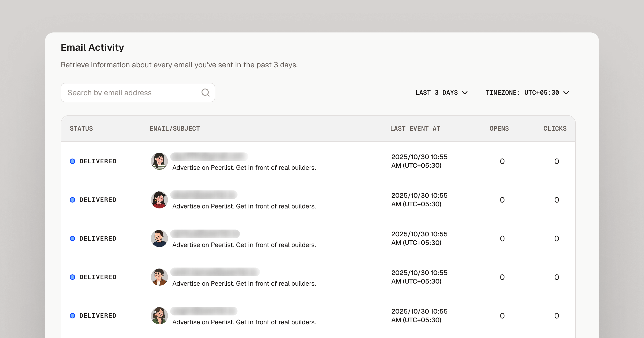Click the search magnifier icon
Screen dimensions: 644x338
[x=205, y=93]
